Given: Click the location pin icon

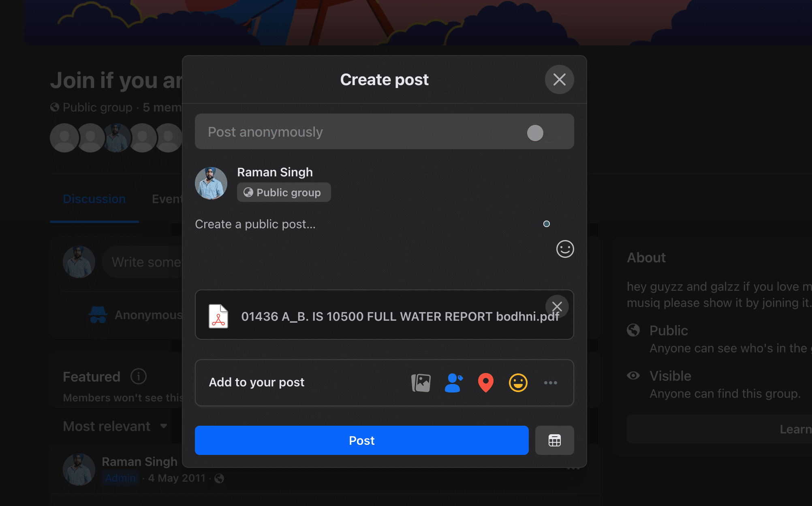Looking at the screenshot, I should (x=485, y=382).
